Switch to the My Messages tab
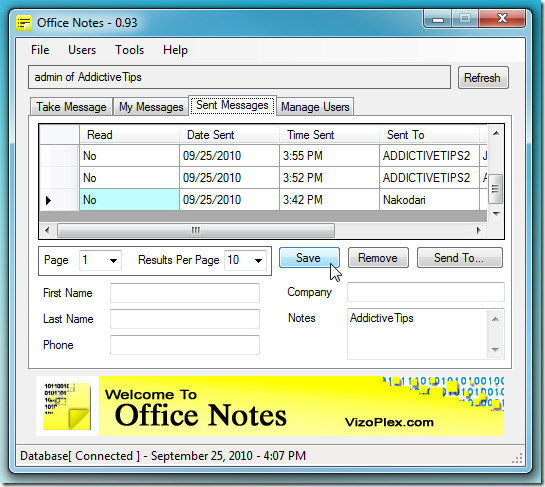Viewport: 545px width, 487px height. click(x=151, y=107)
